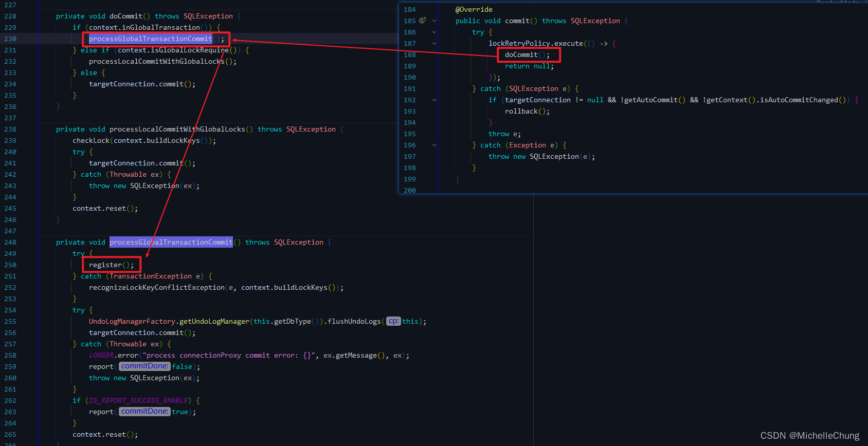Click the commit method name on line 185
This screenshot has height=446, width=868.
click(517, 21)
